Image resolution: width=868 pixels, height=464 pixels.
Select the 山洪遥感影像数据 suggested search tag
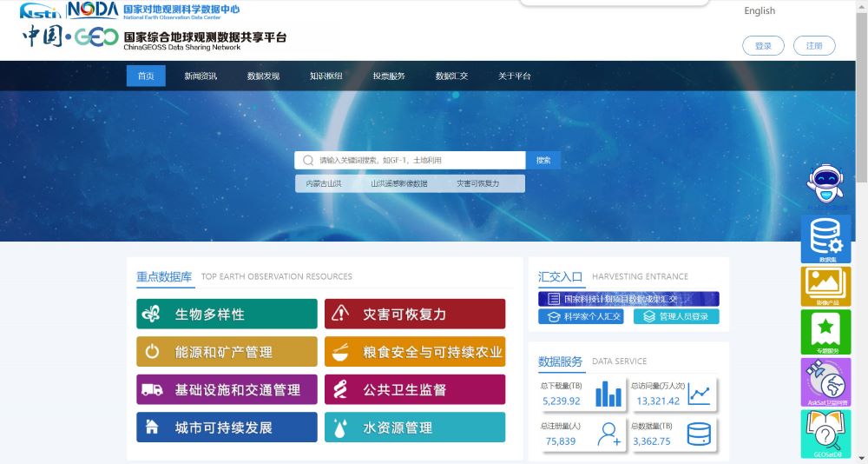(x=399, y=184)
